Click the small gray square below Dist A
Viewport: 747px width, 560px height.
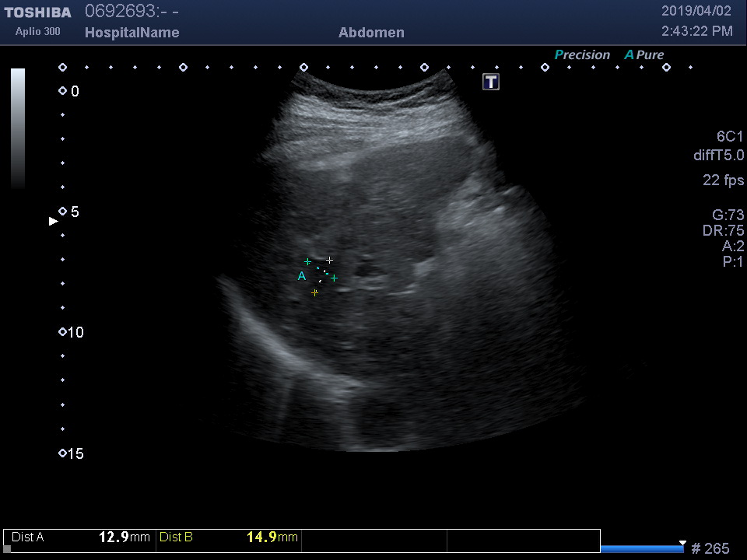pos(7,549)
